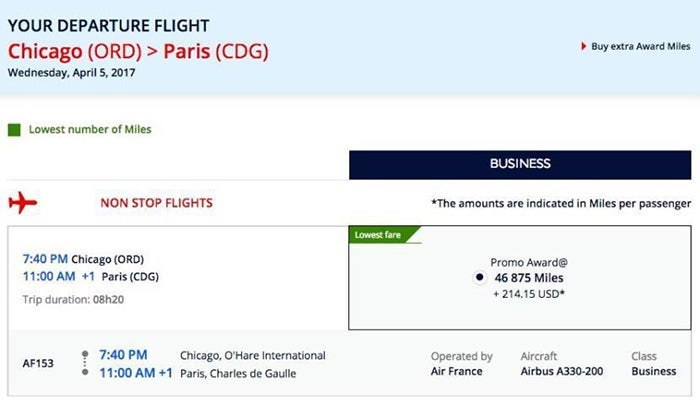Select the Promo Award 46 875 Miles radio button
The height and width of the screenshot is (405, 700).
(480, 277)
